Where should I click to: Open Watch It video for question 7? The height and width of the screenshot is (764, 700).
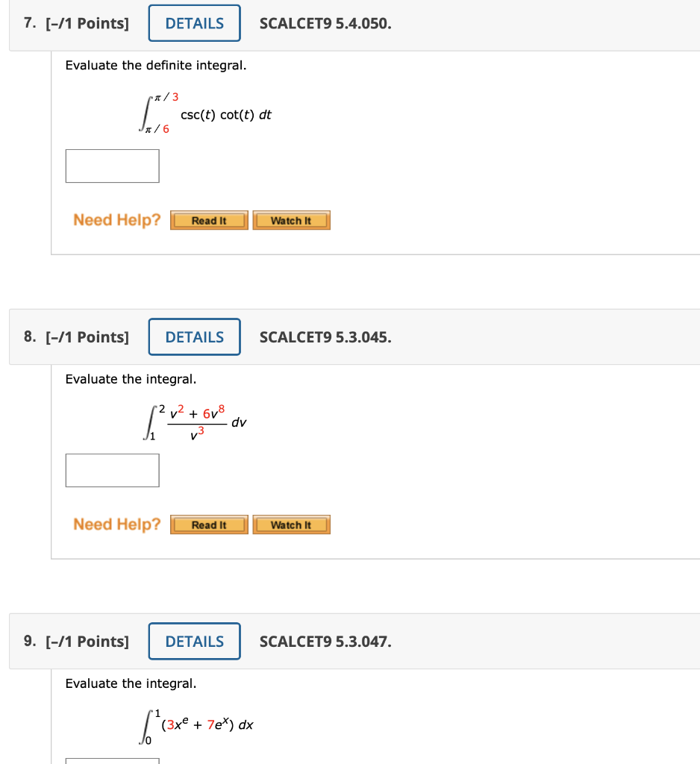[x=291, y=220]
